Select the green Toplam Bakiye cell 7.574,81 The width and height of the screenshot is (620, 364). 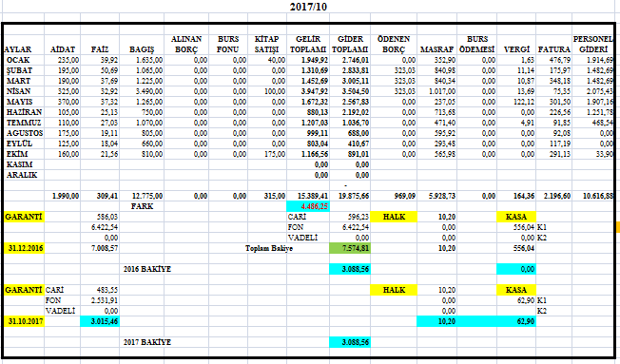pyautogui.click(x=350, y=248)
